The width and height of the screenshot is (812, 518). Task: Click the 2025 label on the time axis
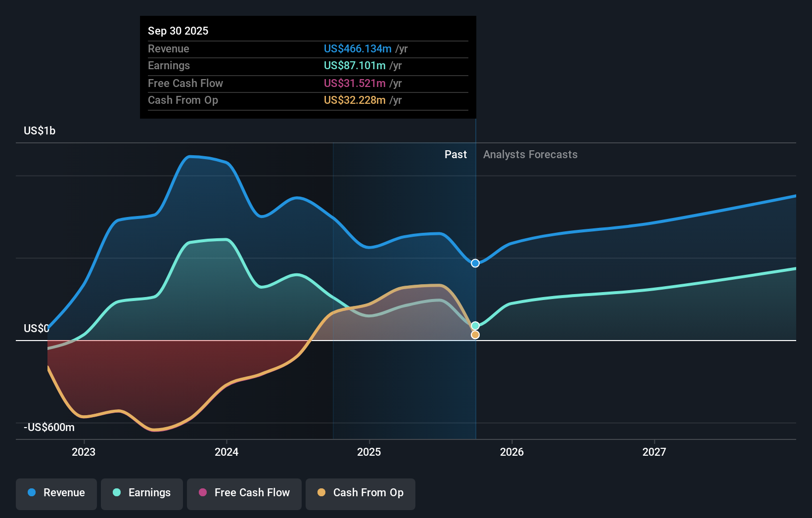point(369,451)
